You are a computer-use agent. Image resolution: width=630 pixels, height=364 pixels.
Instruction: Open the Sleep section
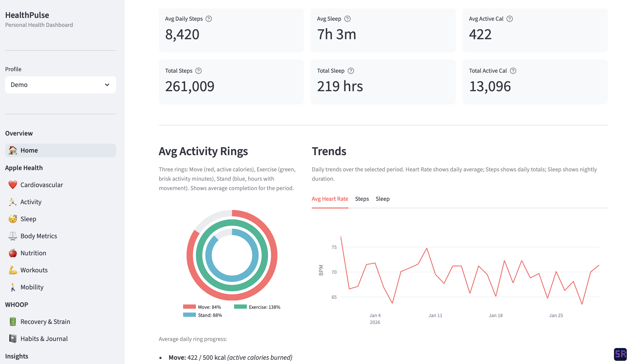click(x=28, y=219)
